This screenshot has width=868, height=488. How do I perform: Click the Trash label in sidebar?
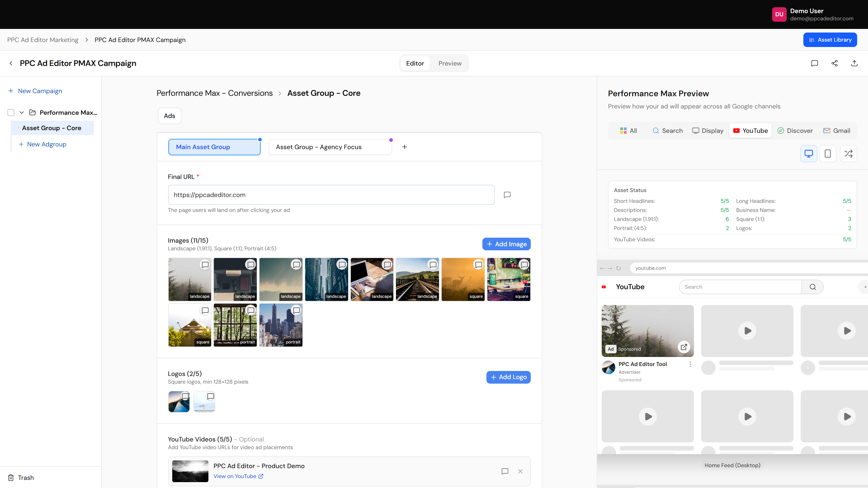click(26, 478)
